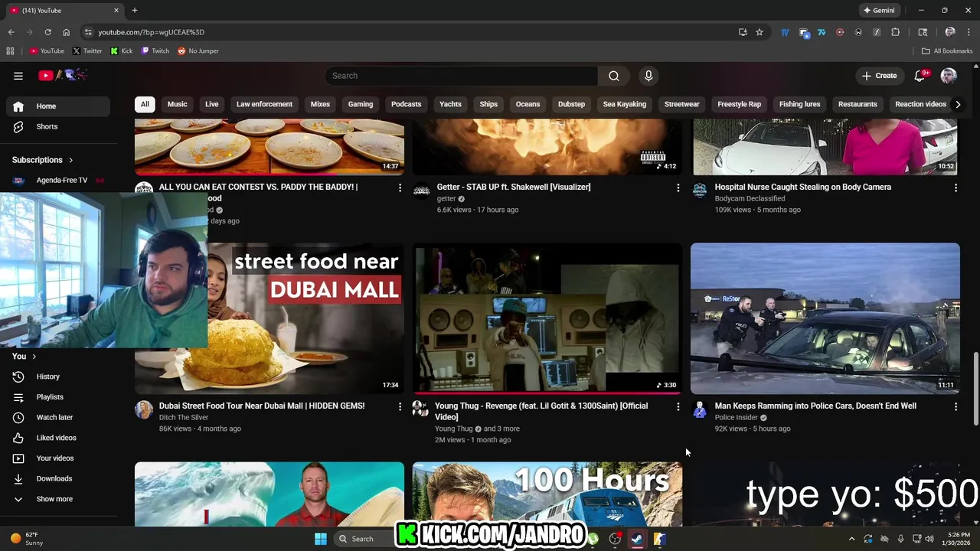The height and width of the screenshot is (551, 980).
Task: Open the Windows Start menu
Action: [321, 539]
